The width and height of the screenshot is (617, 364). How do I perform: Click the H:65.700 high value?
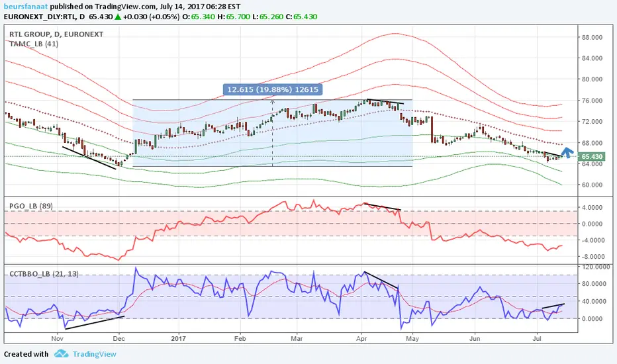pos(234,17)
